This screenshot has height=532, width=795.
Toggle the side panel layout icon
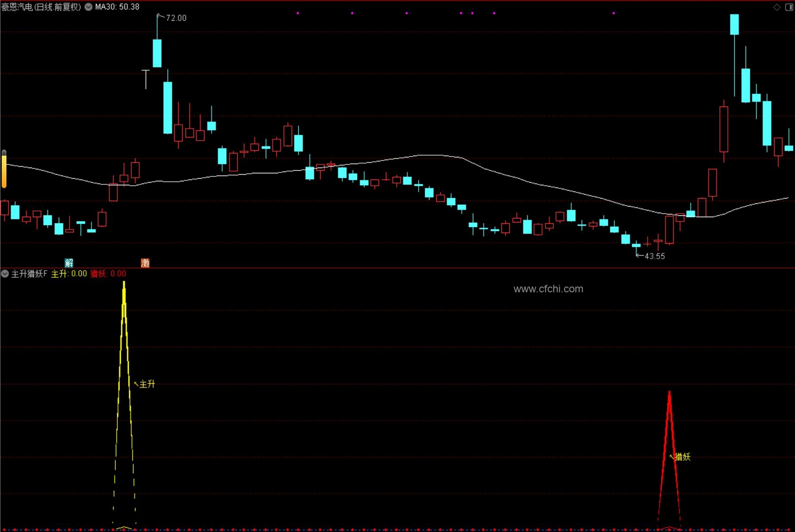click(789, 7)
